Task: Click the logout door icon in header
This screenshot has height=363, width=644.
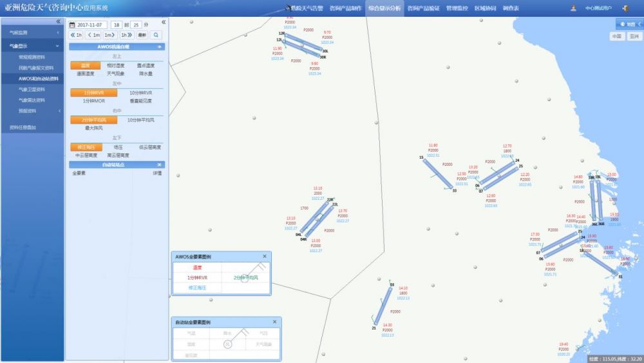Action: click(x=625, y=8)
